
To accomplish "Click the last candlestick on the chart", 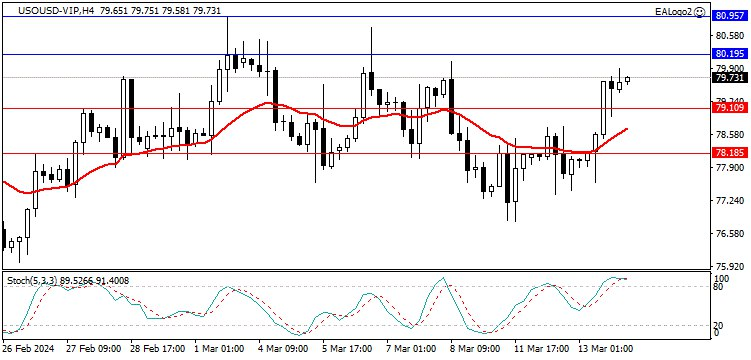I will coord(627,80).
